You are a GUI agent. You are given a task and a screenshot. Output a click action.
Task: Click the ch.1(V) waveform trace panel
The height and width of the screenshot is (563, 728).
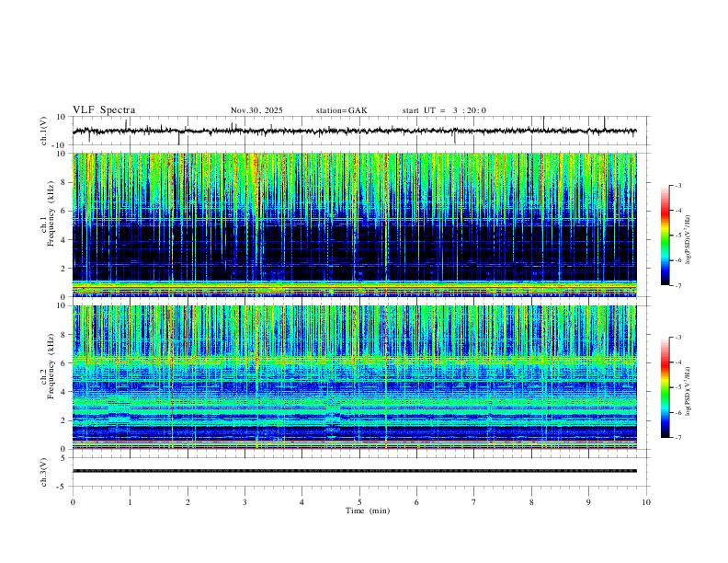point(361,131)
